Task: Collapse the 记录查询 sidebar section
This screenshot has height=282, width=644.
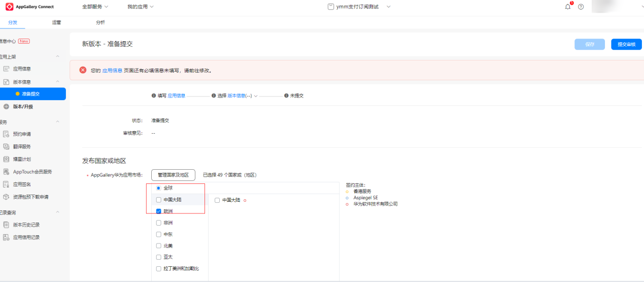Action: click(57, 212)
